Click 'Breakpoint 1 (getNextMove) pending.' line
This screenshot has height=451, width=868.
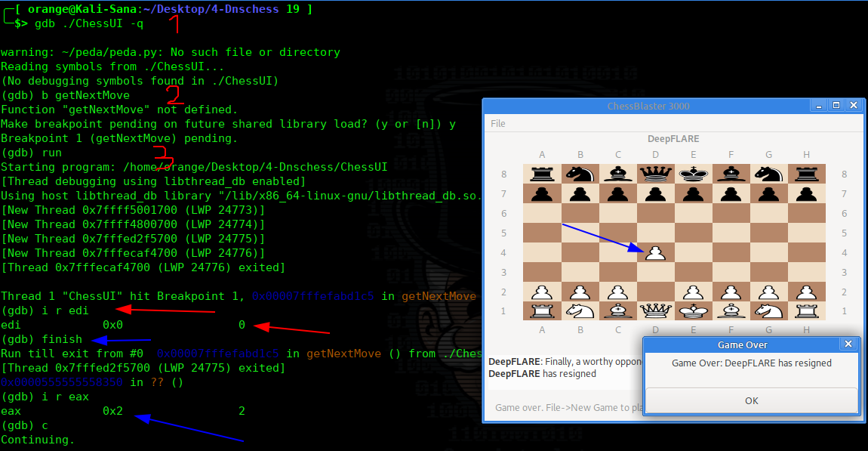[119, 138]
